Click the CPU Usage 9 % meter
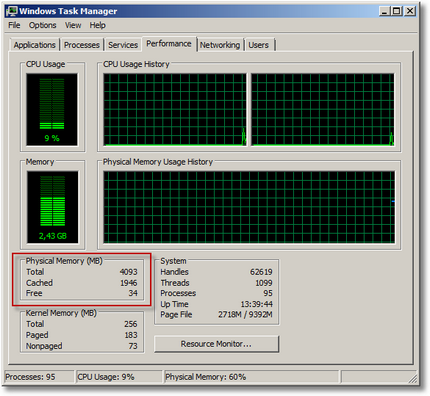The image size is (430, 396). pyautogui.click(x=52, y=109)
